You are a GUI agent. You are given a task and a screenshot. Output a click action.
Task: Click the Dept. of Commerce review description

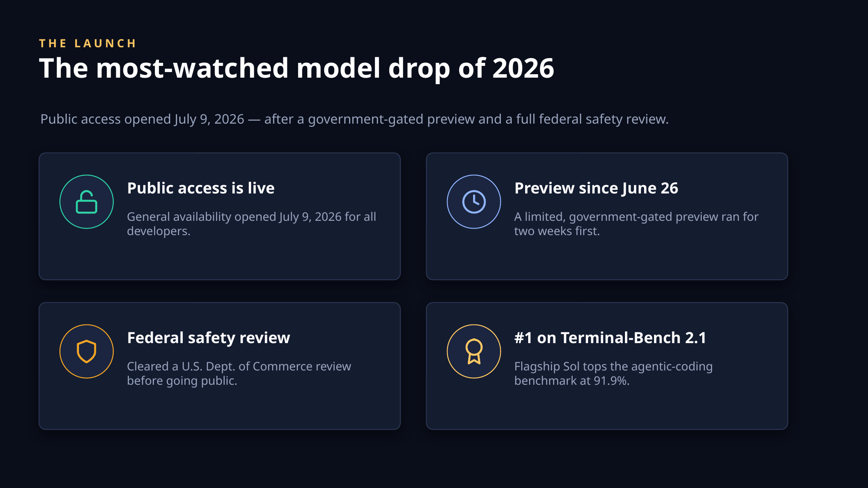coord(239,373)
